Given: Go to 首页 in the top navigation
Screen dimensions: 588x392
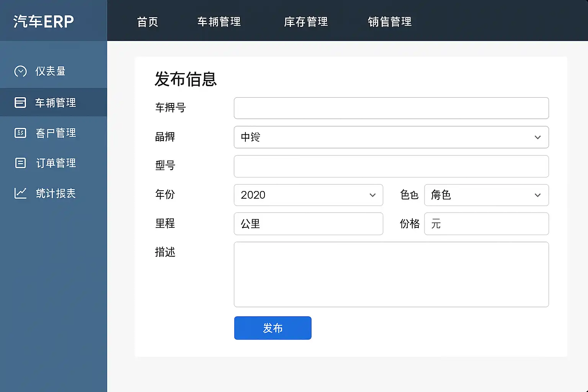Looking at the screenshot, I should 147,22.
